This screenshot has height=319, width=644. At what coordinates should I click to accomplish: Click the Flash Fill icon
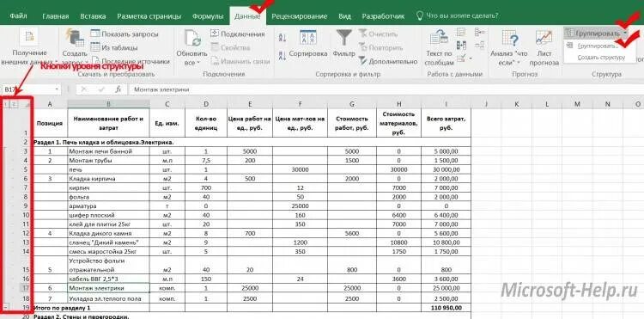coord(461,32)
